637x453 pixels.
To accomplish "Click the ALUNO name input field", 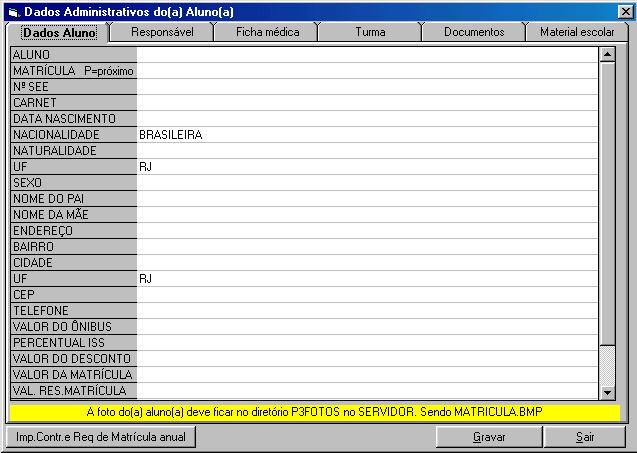I will point(366,55).
